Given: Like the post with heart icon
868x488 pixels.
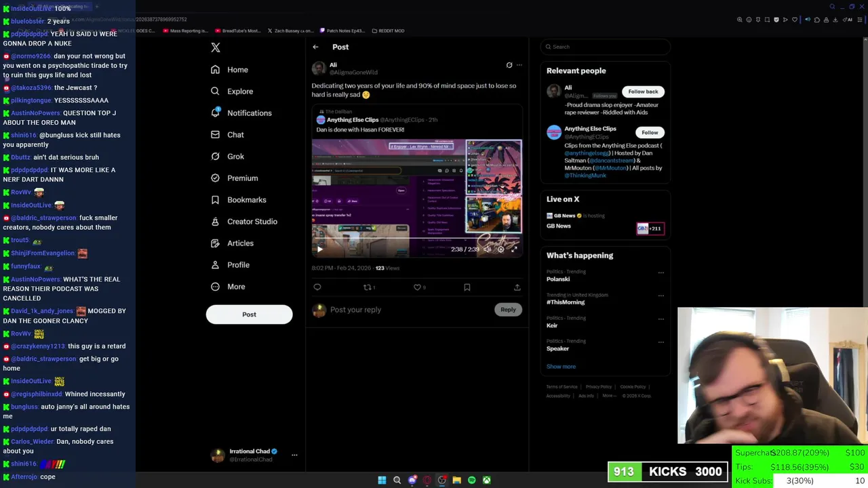Looking at the screenshot, I should pyautogui.click(x=417, y=287).
